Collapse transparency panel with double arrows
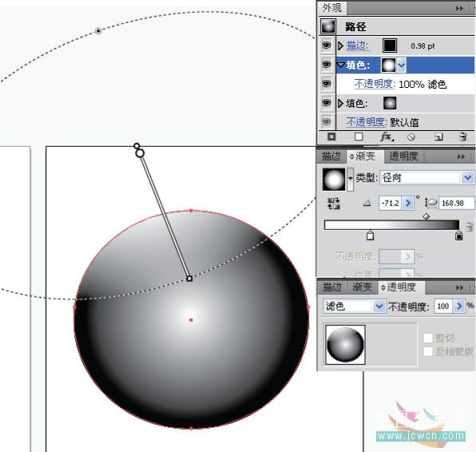 coord(459,287)
